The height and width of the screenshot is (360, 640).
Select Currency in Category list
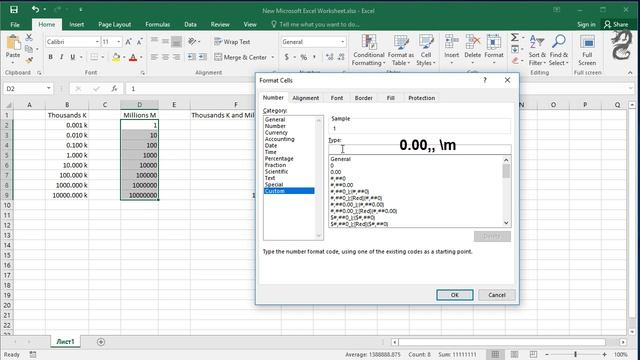tap(276, 133)
